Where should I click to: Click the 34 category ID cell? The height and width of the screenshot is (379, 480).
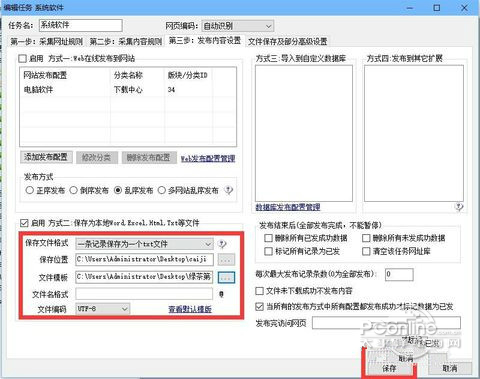tap(171, 90)
